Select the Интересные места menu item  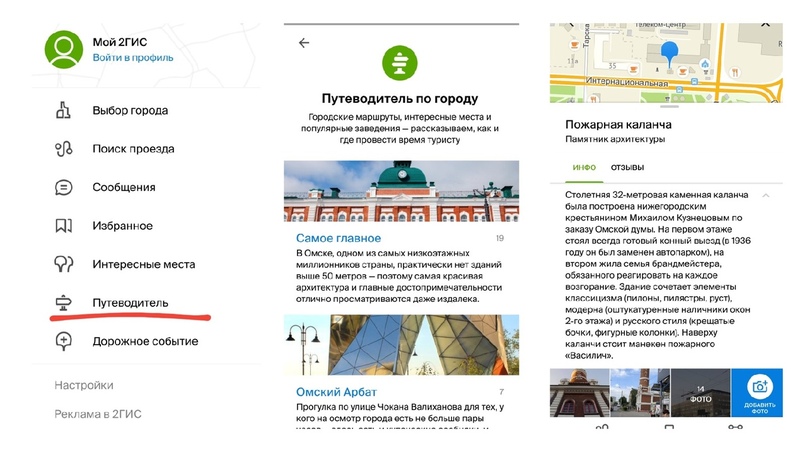point(144,265)
